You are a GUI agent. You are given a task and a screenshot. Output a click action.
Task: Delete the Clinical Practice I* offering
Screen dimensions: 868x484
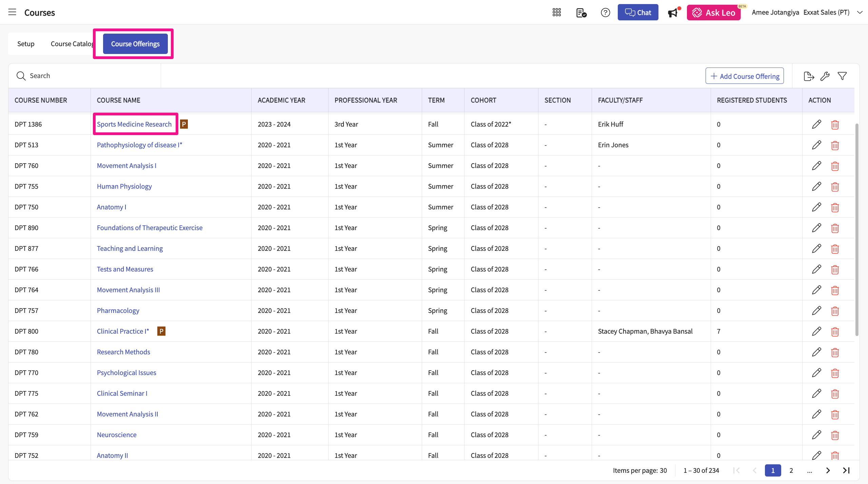point(835,332)
